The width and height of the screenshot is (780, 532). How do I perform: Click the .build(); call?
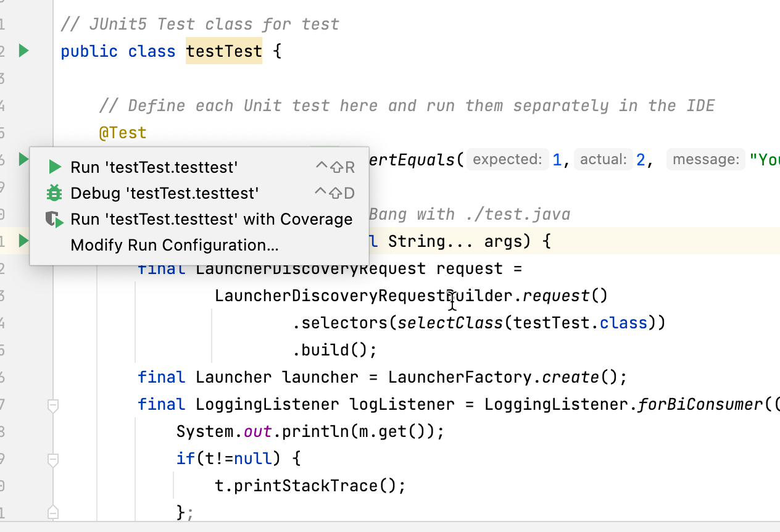[x=334, y=350]
